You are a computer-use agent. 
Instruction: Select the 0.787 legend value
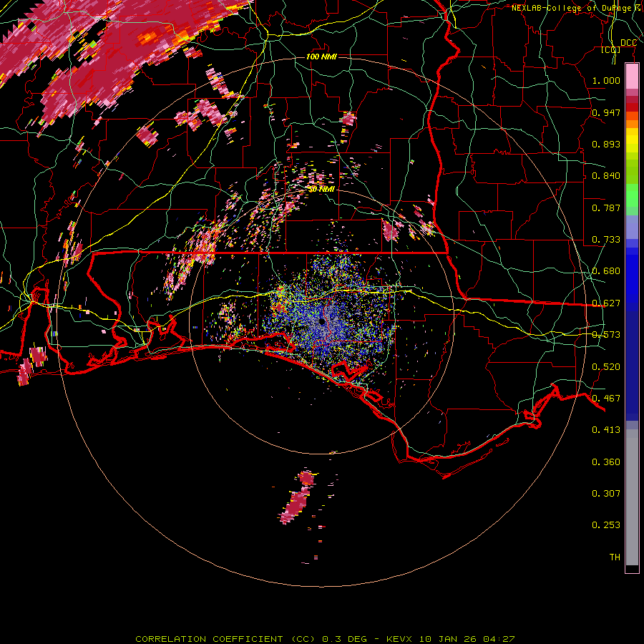point(606,208)
